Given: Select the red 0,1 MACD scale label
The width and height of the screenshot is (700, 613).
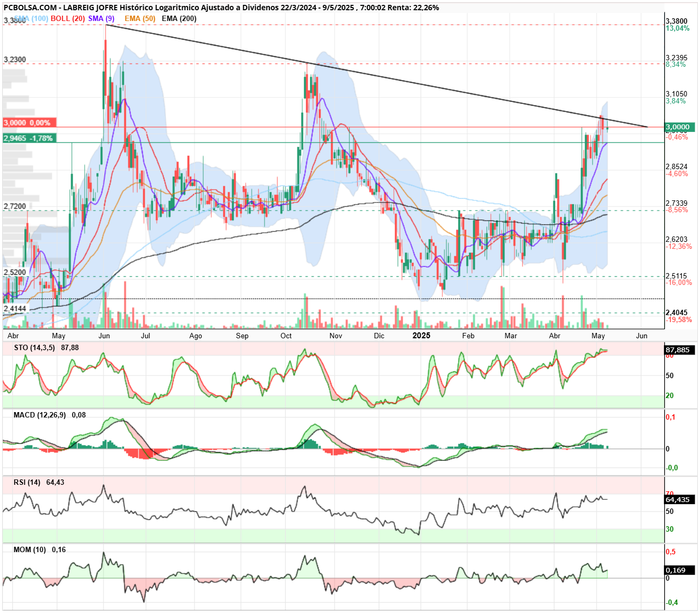Looking at the screenshot, I should [671, 417].
